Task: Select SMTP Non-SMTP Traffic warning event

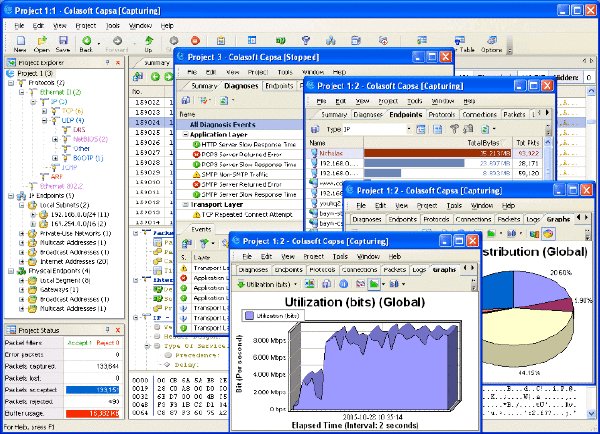Action: 235,175
